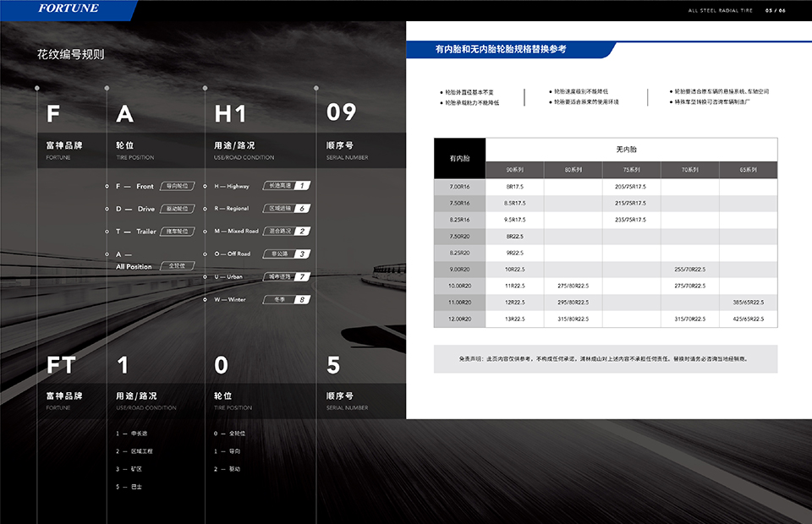This screenshot has height=524, width=812.
Task: Click the 'H — Highway' entry
Action: point(232,186)
